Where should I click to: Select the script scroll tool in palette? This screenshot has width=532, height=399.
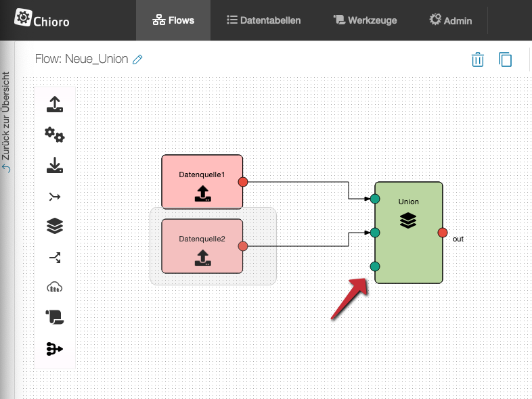[x=55, y=317]
